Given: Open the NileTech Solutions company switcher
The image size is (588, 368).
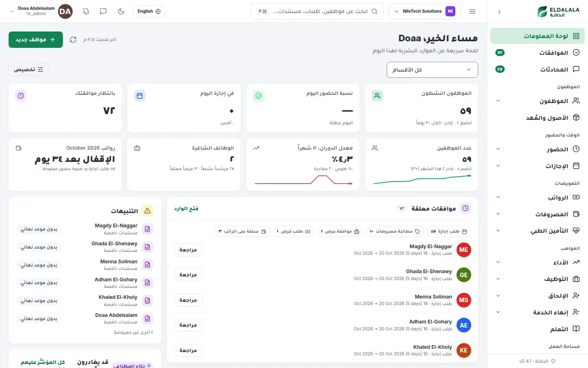Looking at the screenshot, I should pos(424,11).
